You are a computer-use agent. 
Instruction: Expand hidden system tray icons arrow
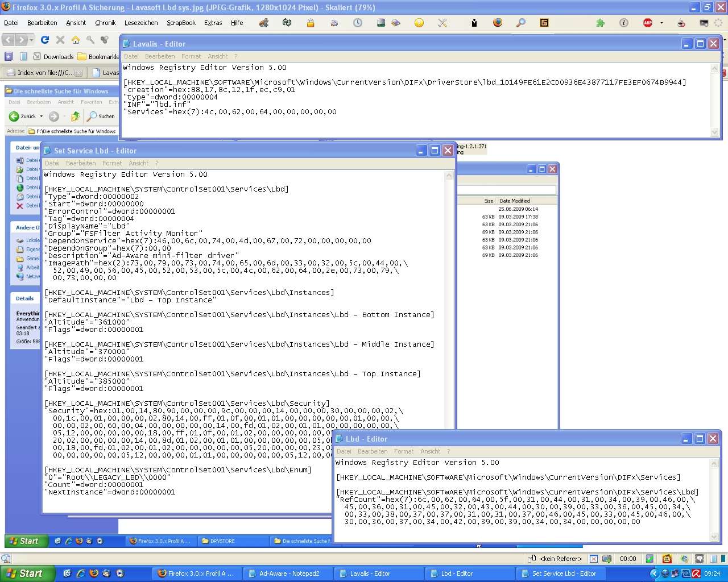(x=655, y=573)
